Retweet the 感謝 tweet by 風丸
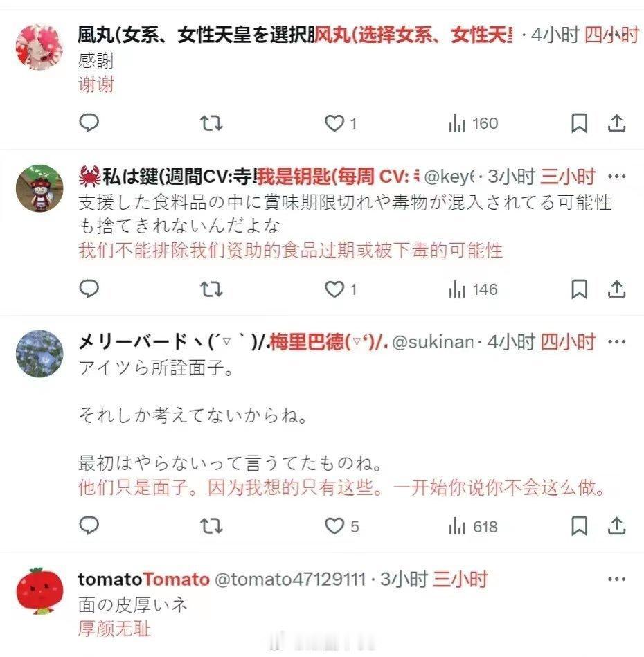 click(x=211, y=123)
